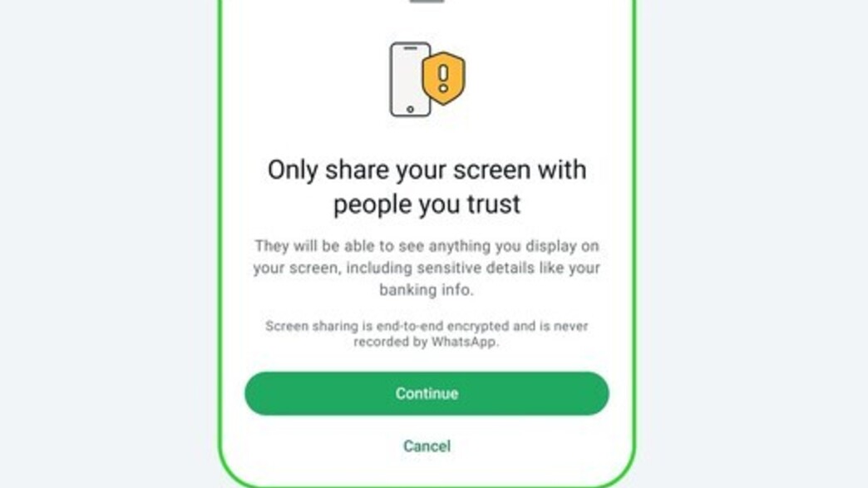The height and width of the screenshot is (488, 868).
Task: Grab the sheet drag handle at top
Action: [x=427, y=1]
